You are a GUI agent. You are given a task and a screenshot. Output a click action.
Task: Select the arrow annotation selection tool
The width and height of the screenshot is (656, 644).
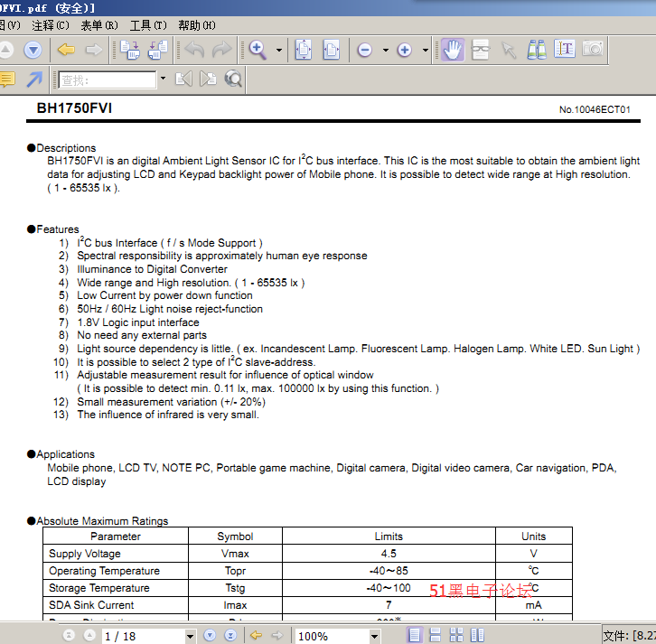click(x=509, y=50)
